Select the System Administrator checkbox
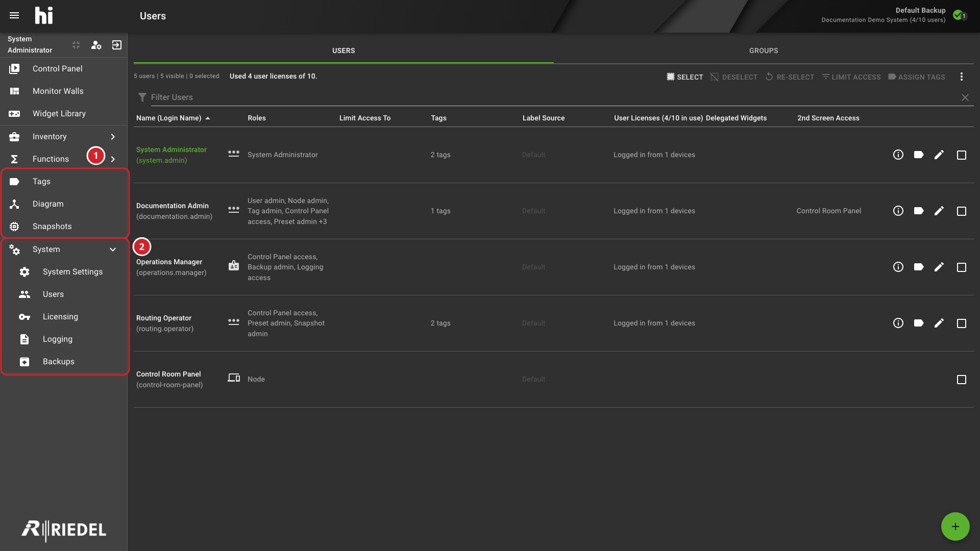The height and width of the screenshot is (551, 980). (962, 155)
